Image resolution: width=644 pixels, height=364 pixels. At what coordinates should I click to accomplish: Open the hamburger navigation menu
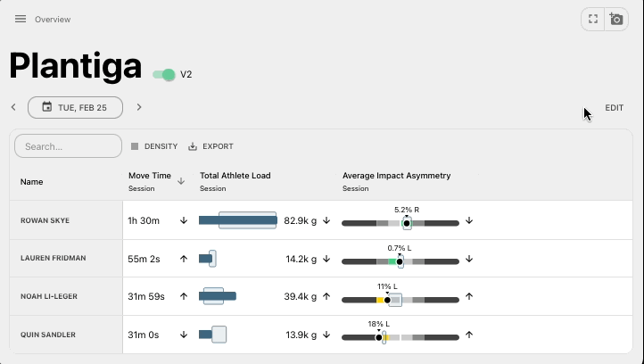click(21, 19)
